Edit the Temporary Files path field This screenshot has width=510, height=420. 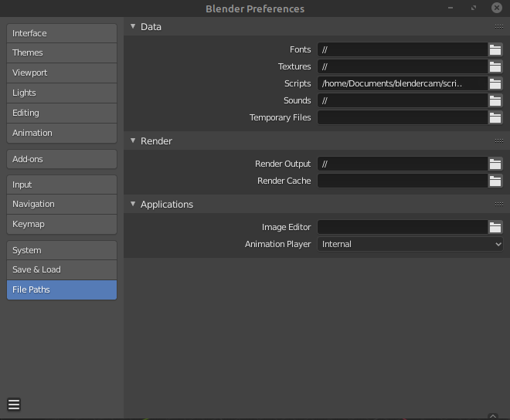click(x=403, y=117)
